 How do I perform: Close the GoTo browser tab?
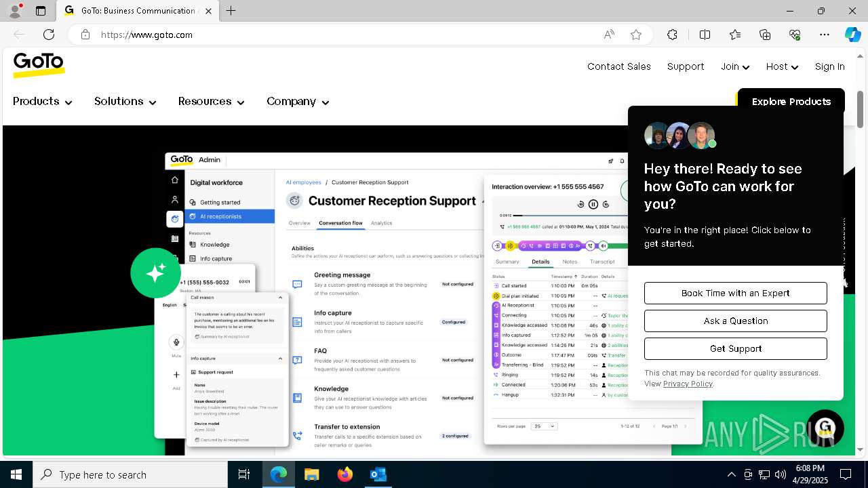tap(208, 11)
